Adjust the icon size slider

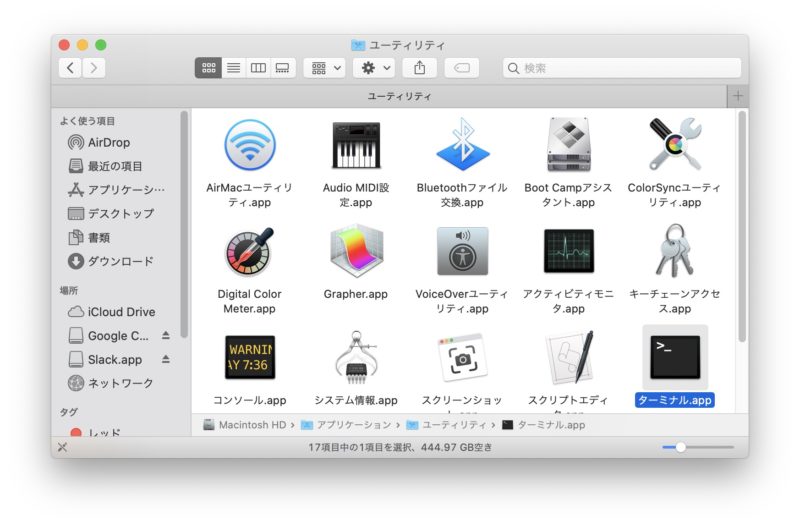tap(681, 447)
